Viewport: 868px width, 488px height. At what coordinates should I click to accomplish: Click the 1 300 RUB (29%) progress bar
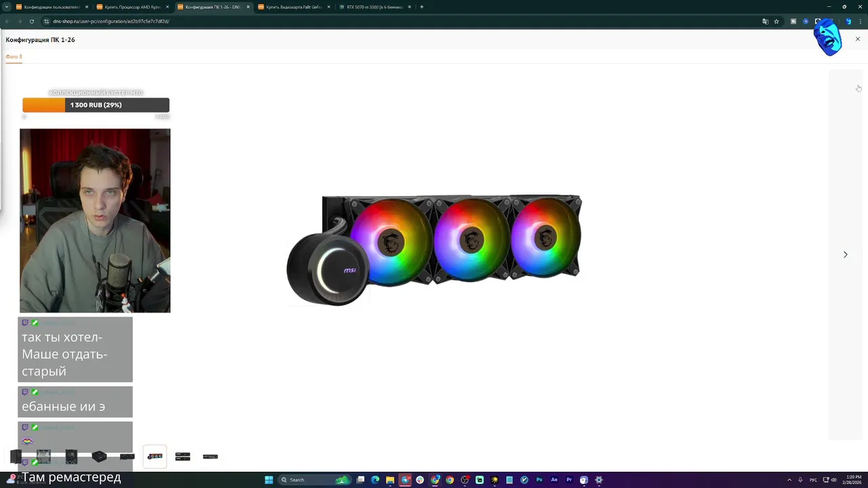point(96,105)
